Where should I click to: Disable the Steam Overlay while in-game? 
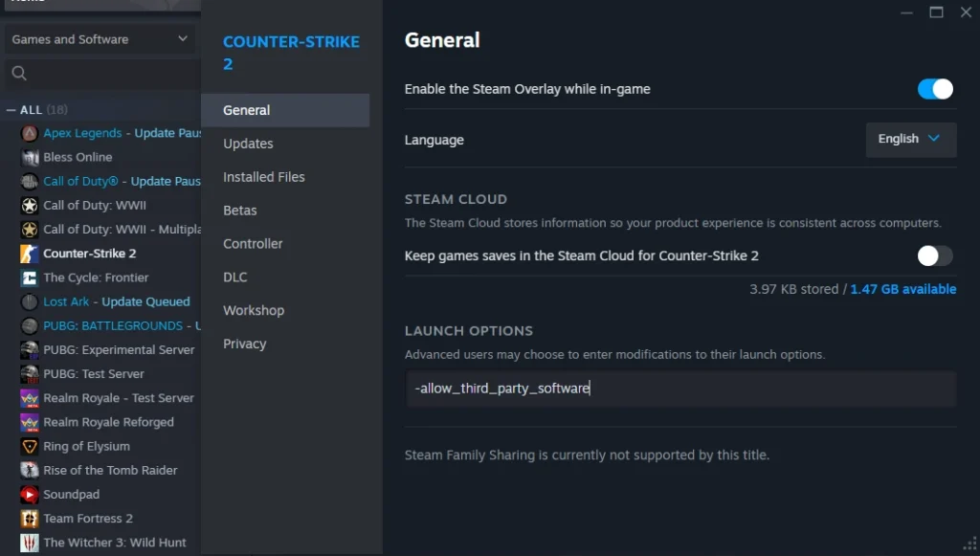click(x=935, y=88)
